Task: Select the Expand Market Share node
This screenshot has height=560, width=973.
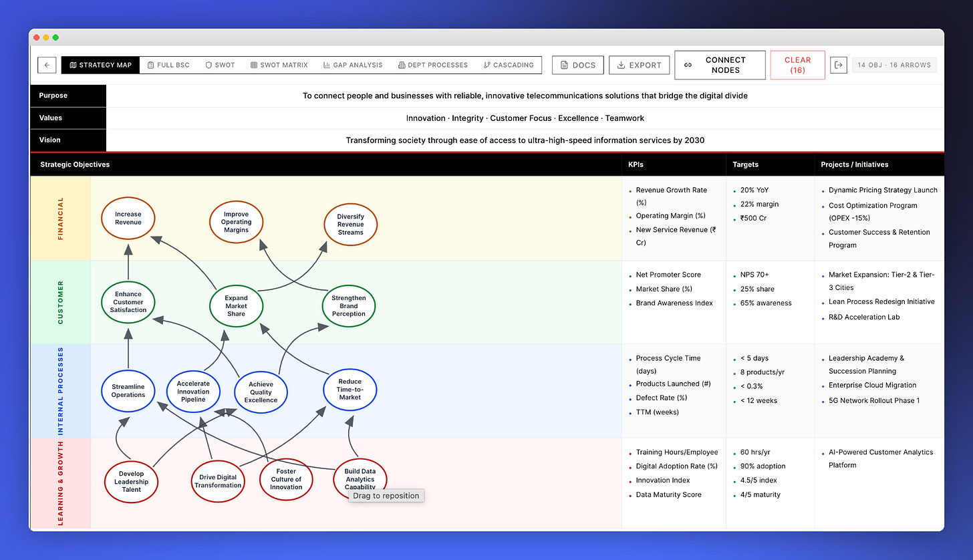Action: tap(236, 305)
